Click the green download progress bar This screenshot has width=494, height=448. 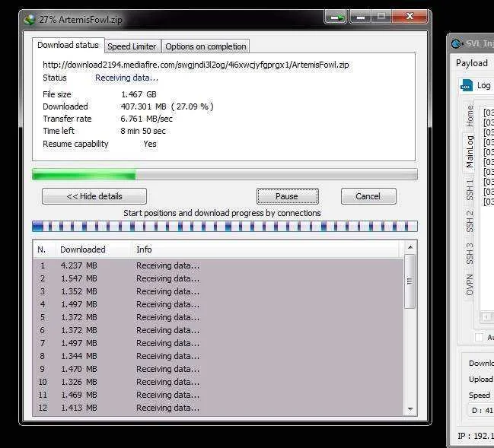(x=225, y=174)
